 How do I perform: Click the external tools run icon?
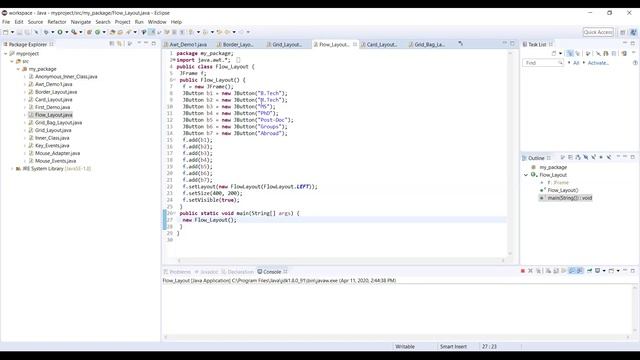(x=74, y=32)
